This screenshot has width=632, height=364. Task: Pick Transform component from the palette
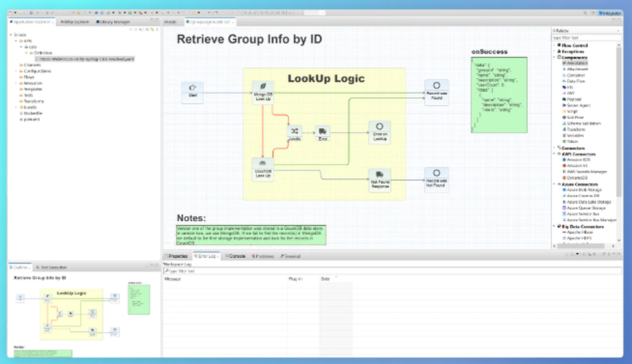[x=574, y=130]
